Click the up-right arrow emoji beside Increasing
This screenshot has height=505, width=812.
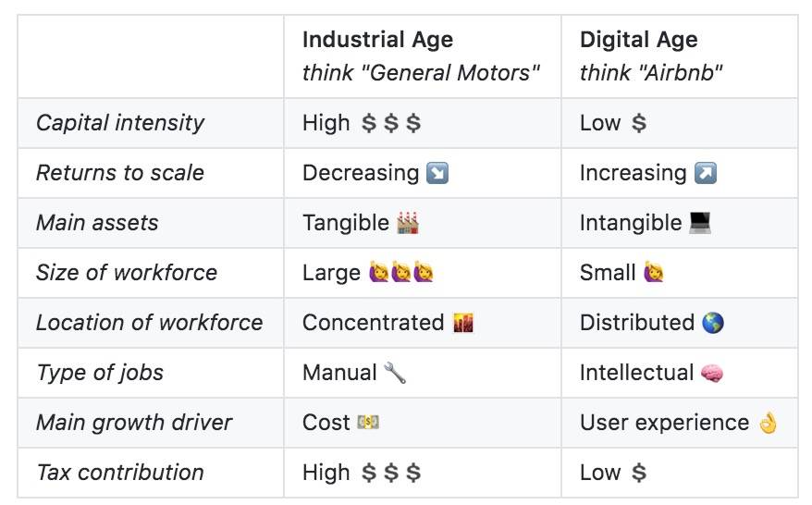[x=706, y=173]
